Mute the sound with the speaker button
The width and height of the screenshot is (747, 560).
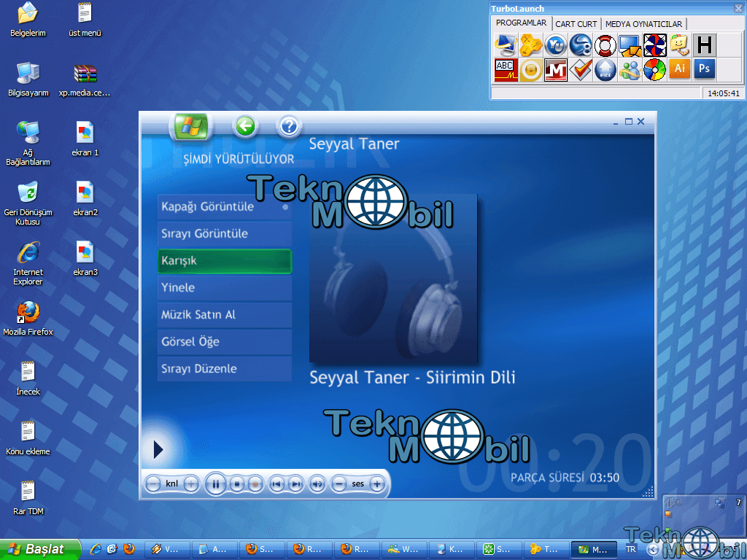click(317, 484)
